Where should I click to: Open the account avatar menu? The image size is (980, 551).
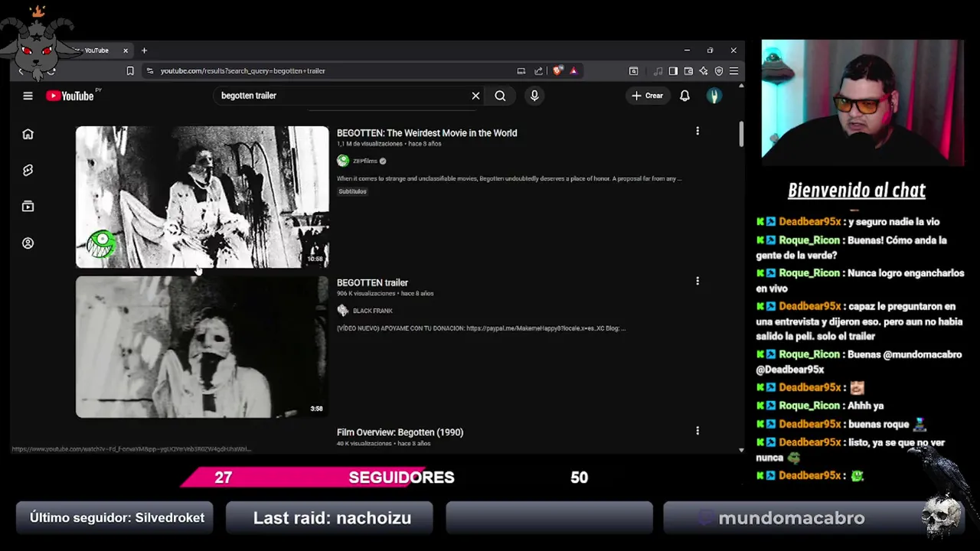[714, 96]
